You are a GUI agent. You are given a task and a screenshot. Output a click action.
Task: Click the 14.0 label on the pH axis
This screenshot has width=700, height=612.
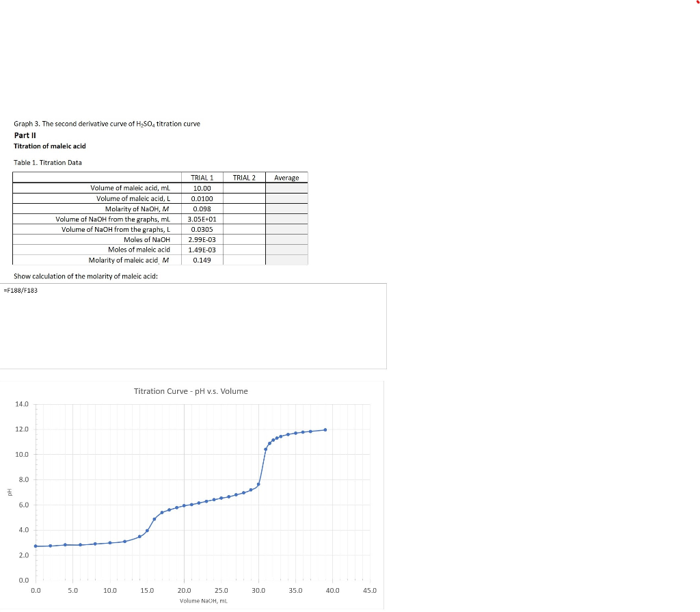21,404
